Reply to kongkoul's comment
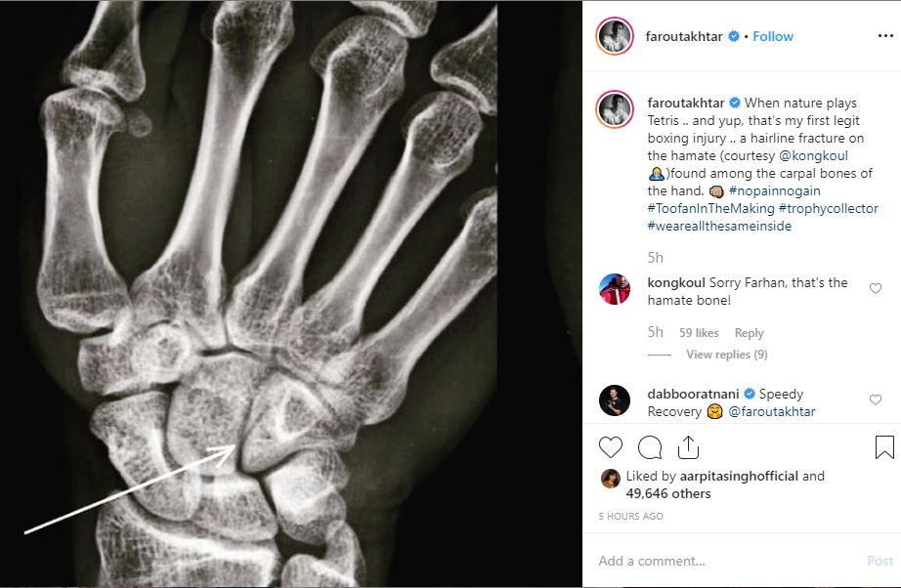This screenshot has width=901, height=588. point(749,333)
